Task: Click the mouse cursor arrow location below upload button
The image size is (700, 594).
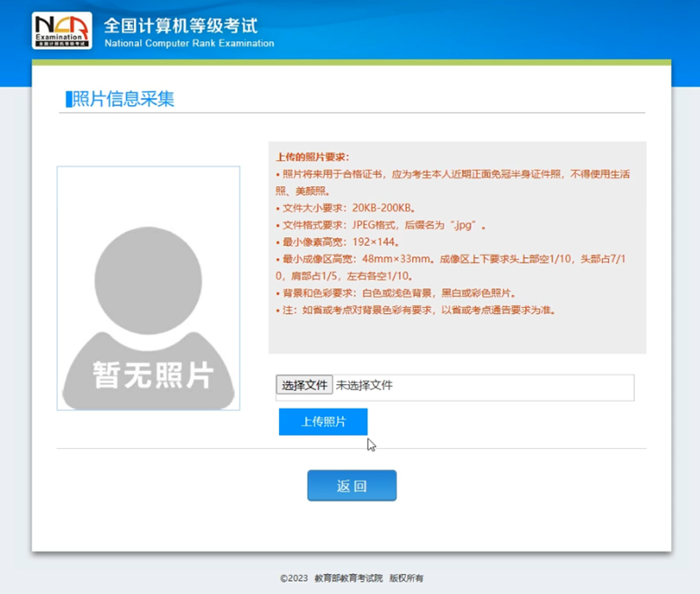Action: [370, 444]
